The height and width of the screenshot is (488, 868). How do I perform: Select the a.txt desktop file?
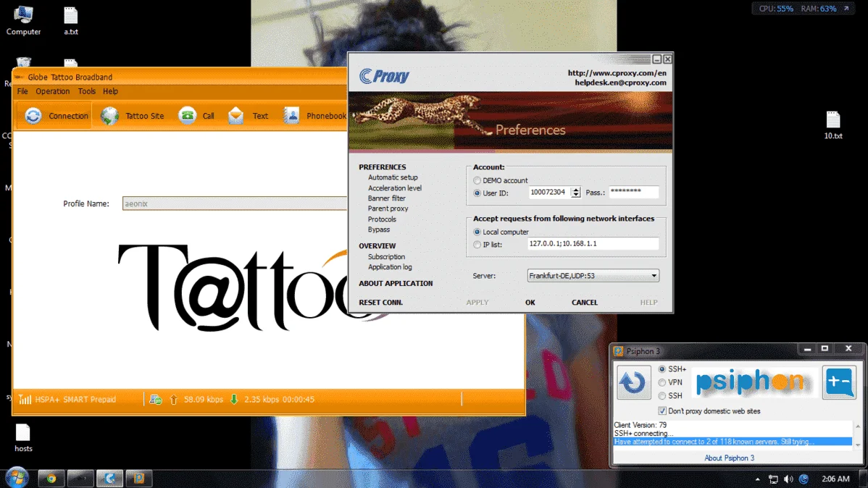click(71, 20)
